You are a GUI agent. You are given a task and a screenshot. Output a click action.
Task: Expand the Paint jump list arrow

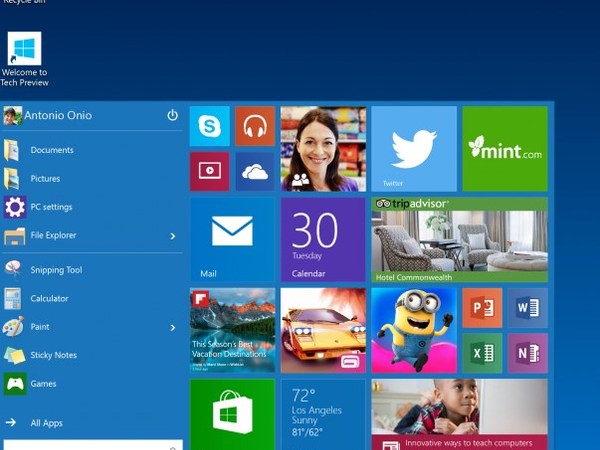173,328
